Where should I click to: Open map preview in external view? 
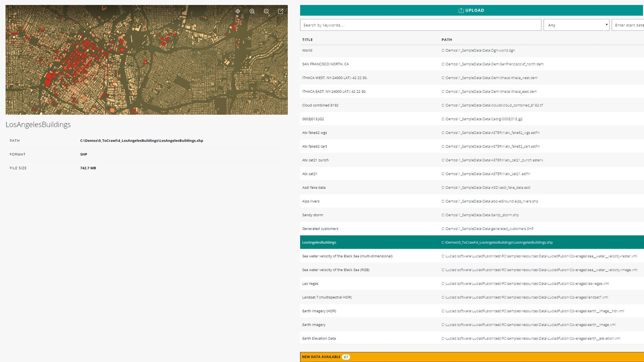280,11
